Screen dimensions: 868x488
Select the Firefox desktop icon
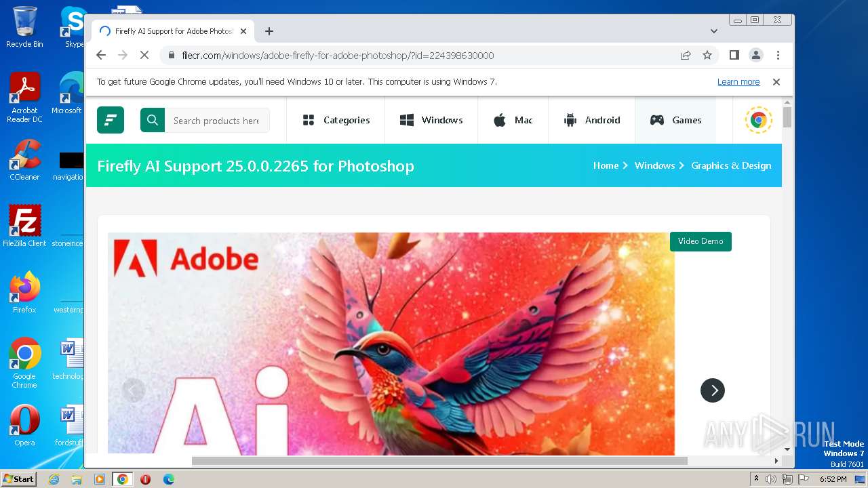pyautogui.click(x=24, y=293)
